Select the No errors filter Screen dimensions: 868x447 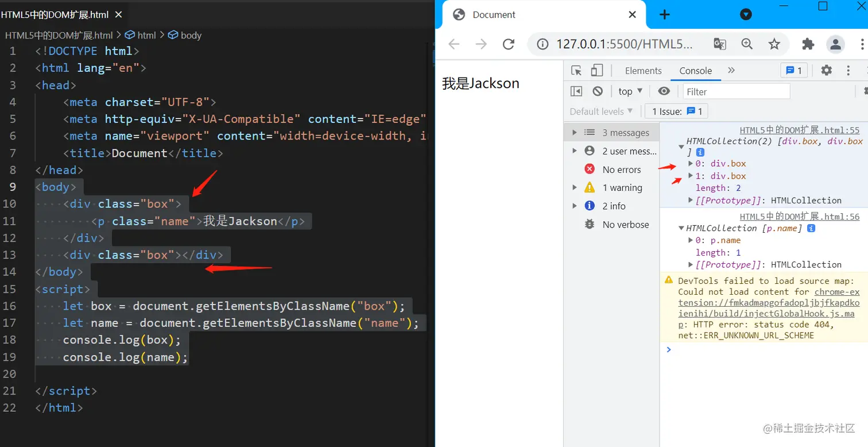tap(612, 169)
